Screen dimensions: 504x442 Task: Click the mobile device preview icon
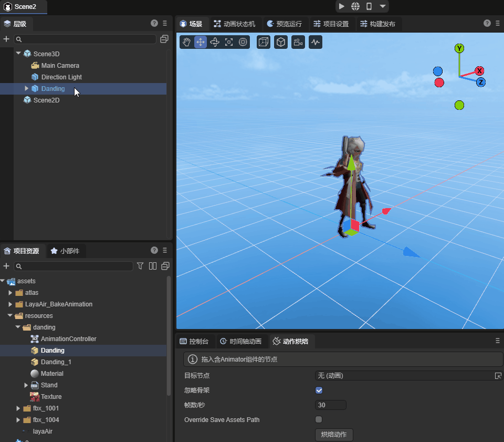369,6
